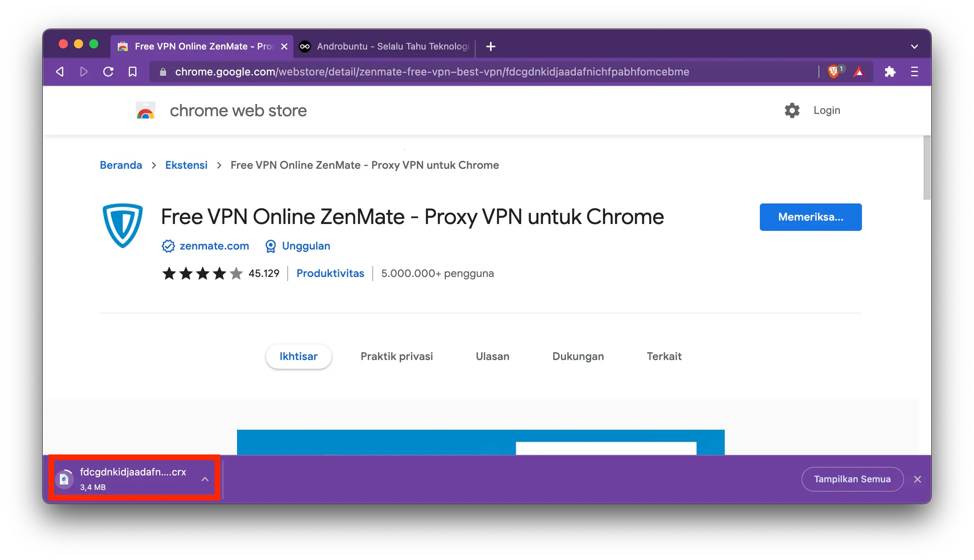Expand the fdcgdnkidjaadafn....crx download options chevron
974x560 pixels.
pos(205,478)
